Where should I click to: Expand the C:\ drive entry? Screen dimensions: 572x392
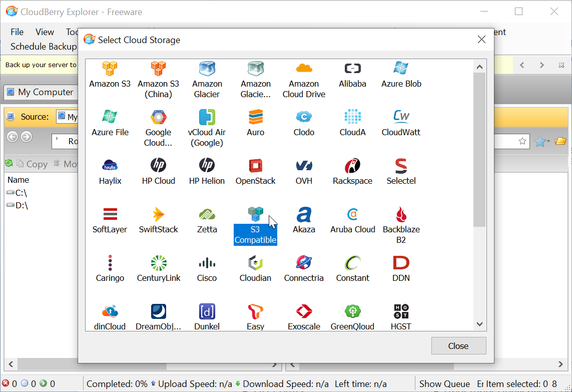point(20,193)
